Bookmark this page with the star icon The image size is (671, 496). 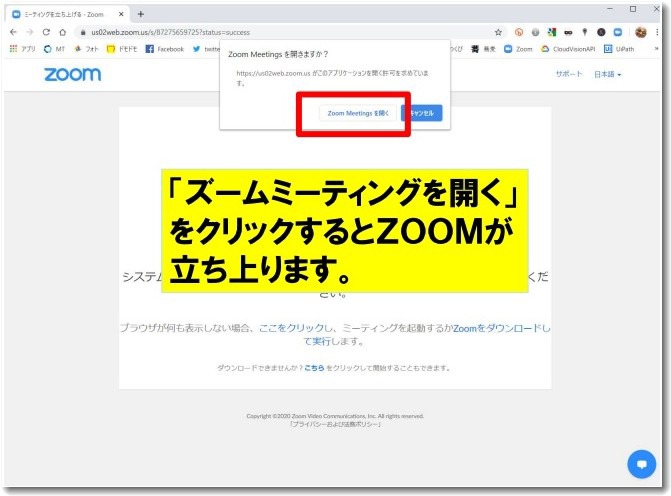(498, 32)
